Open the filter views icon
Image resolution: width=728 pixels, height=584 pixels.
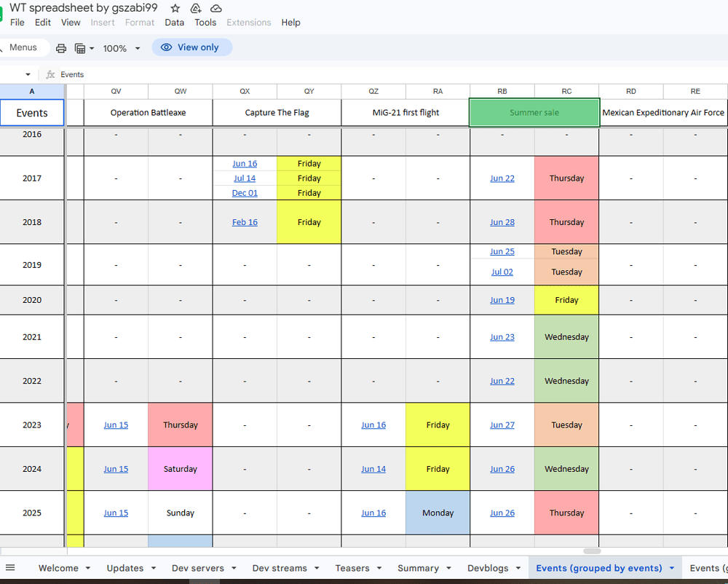coord(80,48)
